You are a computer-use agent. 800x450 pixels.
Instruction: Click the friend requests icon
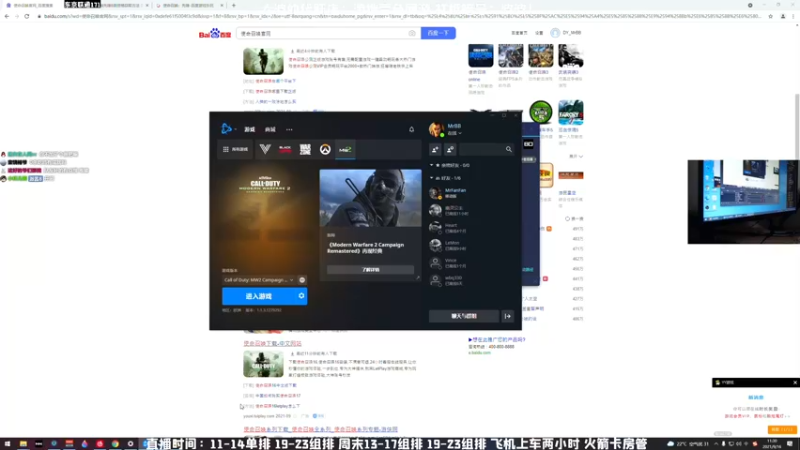pos(450,149)
